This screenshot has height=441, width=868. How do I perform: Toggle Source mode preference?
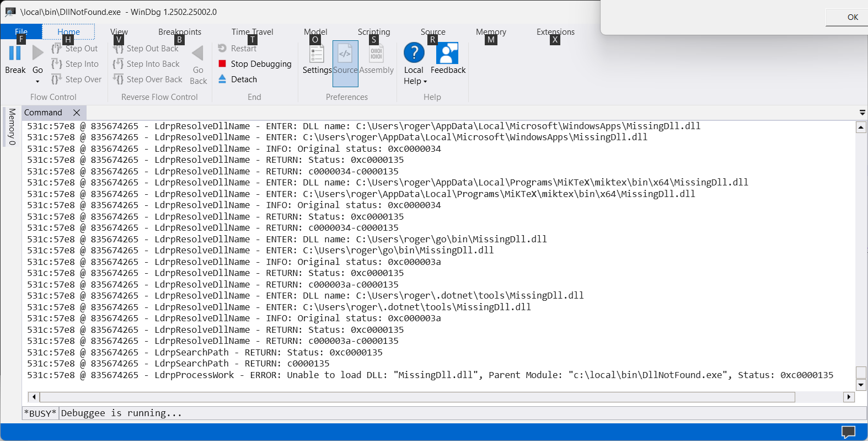coord(345,63)
